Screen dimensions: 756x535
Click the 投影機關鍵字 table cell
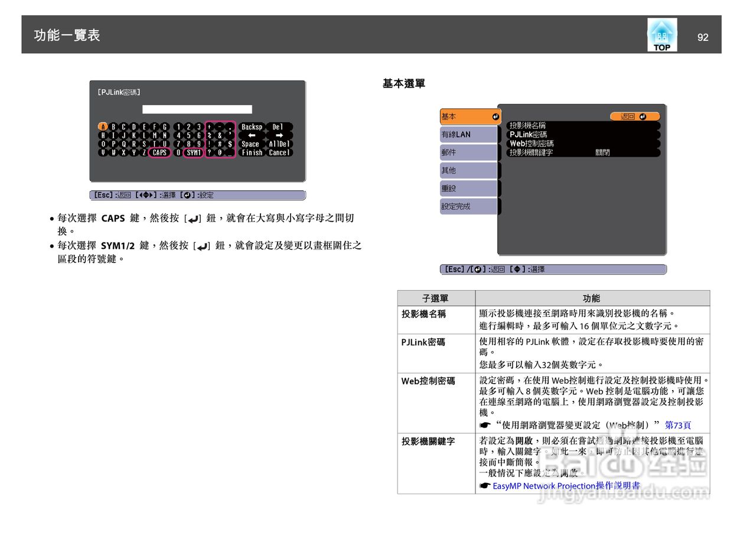pos(436,463)
